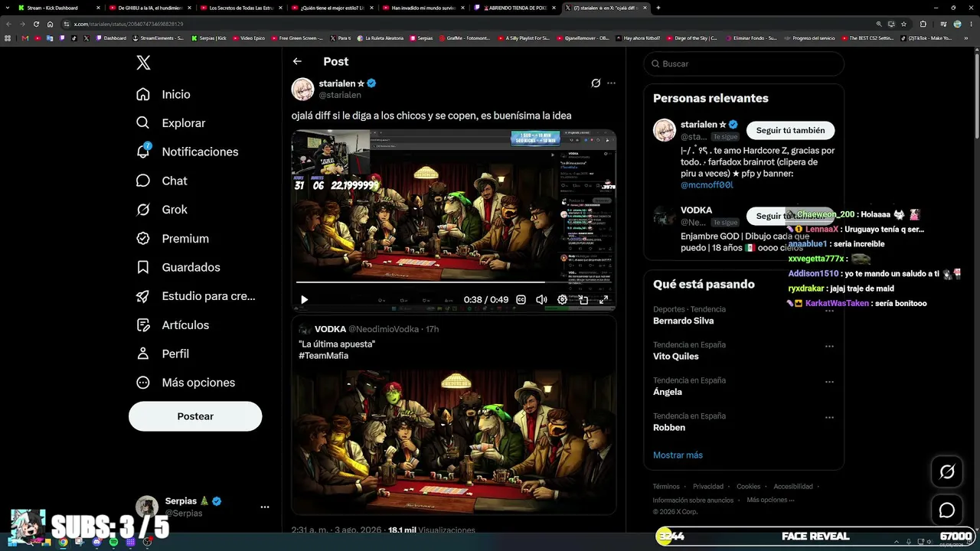Open the X logo home link
Viewport: 980px width, 551px height.
143,63
